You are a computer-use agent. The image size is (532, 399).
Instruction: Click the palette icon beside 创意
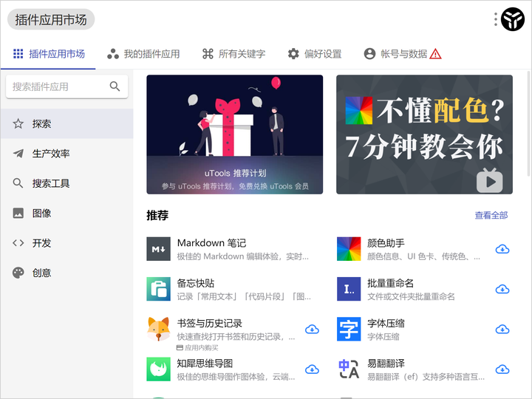pos(18,273)
